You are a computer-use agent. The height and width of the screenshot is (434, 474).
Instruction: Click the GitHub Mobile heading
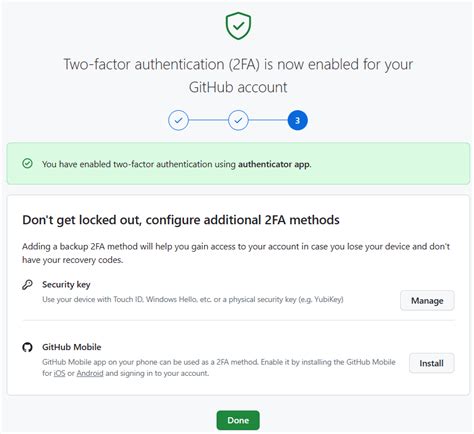coord(72,347)
